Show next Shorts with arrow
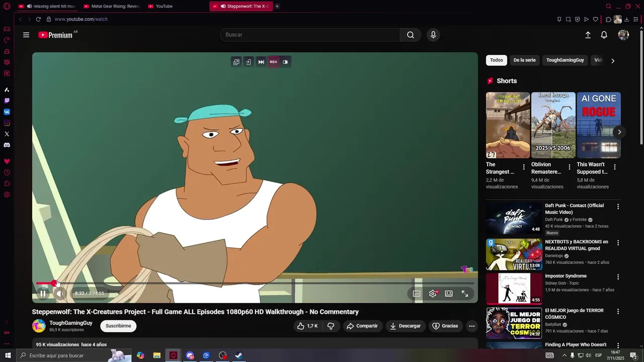This screenshot has height=362, width=644. [x=619, y=132]
